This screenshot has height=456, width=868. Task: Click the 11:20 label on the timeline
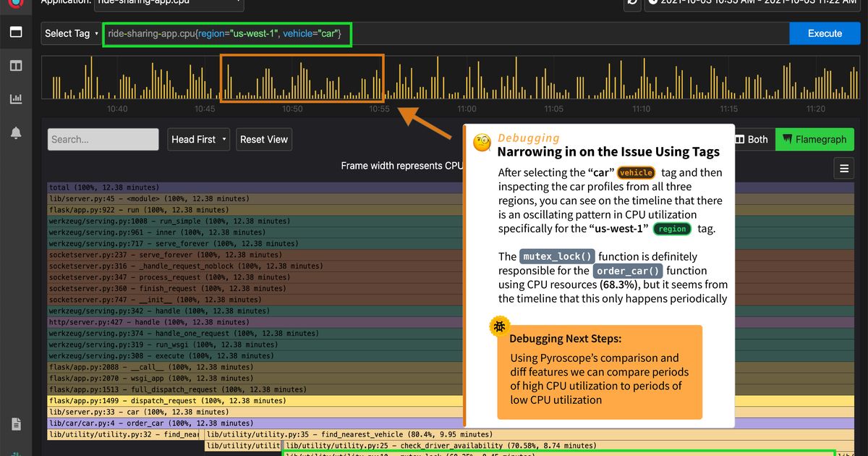[815, 109]
